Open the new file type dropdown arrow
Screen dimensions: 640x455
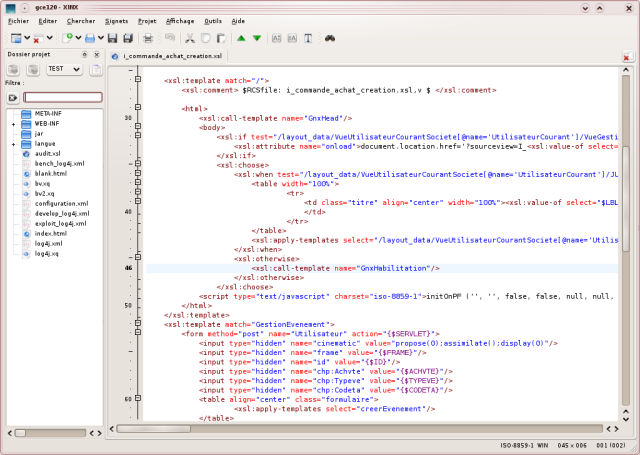[78, 38]
